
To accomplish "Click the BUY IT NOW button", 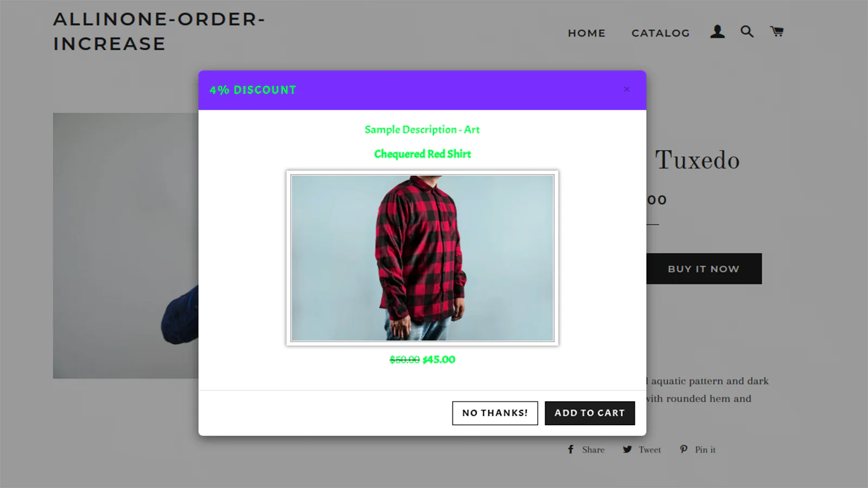I will (x=704, y=268).
